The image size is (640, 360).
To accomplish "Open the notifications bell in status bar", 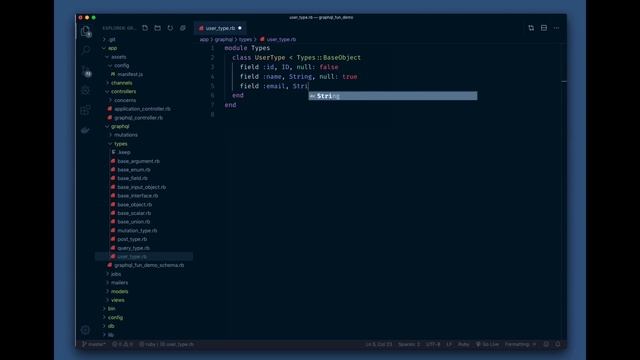I will (558, 344).
